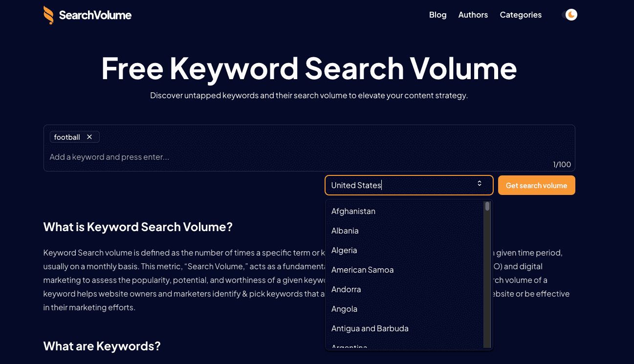Focus the Add a keyword input field
Viewport: 634px width, 364px height.
308,157
